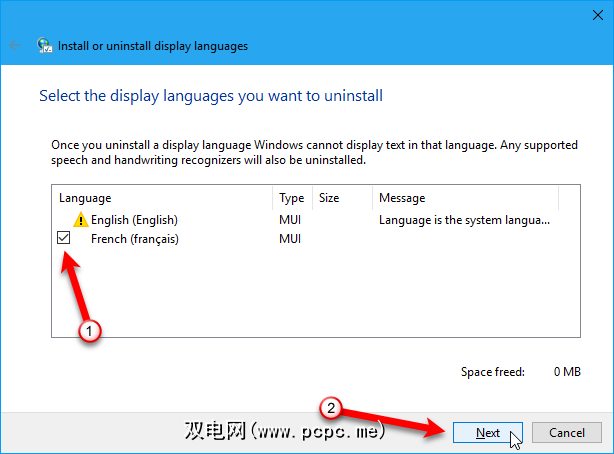Click the warning icon beside English (English)
Viewport: 614px width, 454px height.
pyautogui.click(x=81, y=219)
